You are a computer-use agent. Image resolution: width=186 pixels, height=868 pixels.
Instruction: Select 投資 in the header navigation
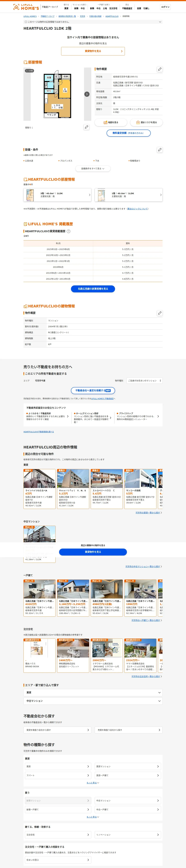(139, 8)
